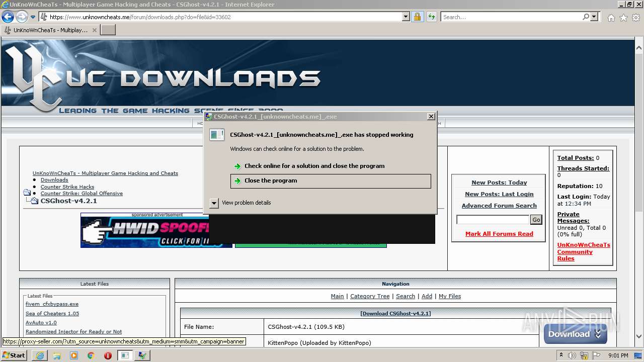The height and width of the screenshot is (362, 644).
Task: Open the Windows Start button
Action: 14,355
